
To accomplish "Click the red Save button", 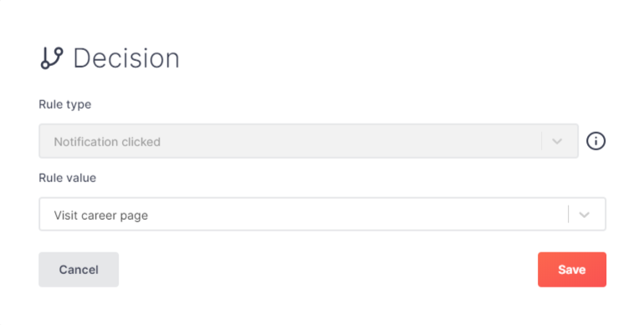I will coord(572,270).
